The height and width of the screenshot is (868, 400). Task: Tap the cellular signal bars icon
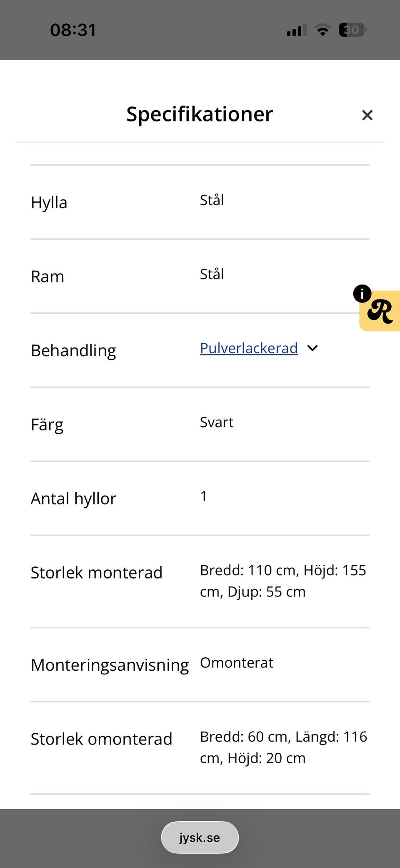pyautogui.click(x=297, y=30)
